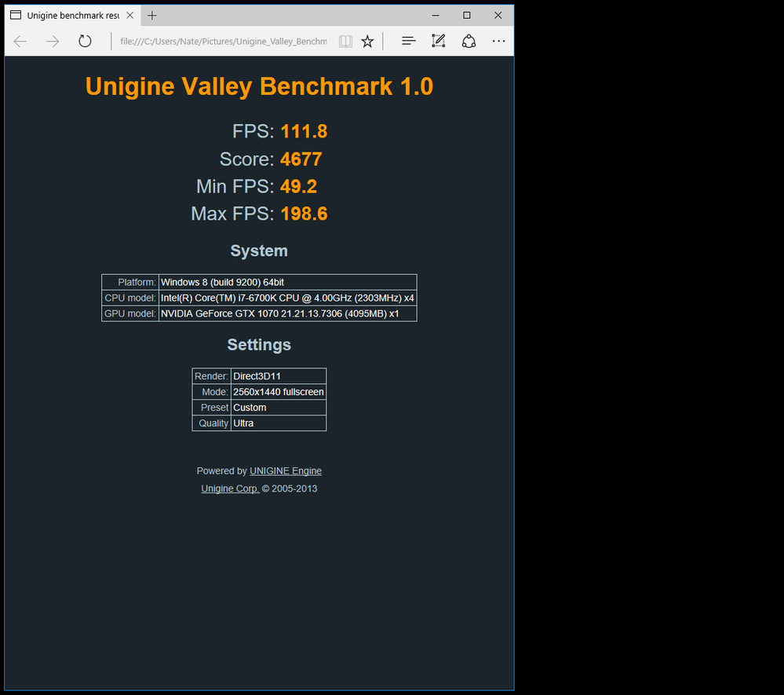Click the Mode: row label
The width and height of the screenshot is (784, 695).
(x=215, y=392)
